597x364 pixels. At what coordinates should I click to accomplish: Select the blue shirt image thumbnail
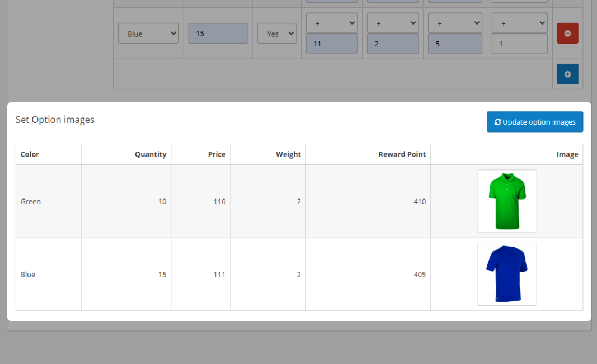506,274
